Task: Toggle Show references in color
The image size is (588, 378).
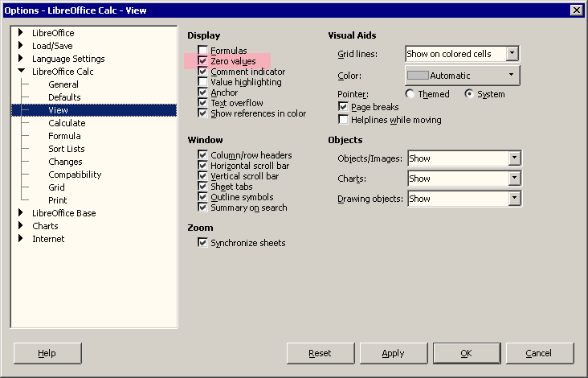Action: (203, 113)
